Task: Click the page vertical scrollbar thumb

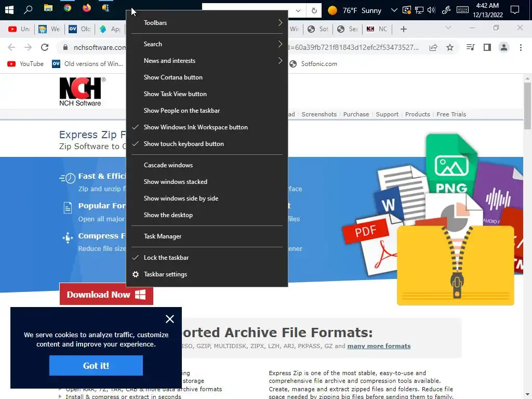Action: pyautogui.click(x=527, y=105)
